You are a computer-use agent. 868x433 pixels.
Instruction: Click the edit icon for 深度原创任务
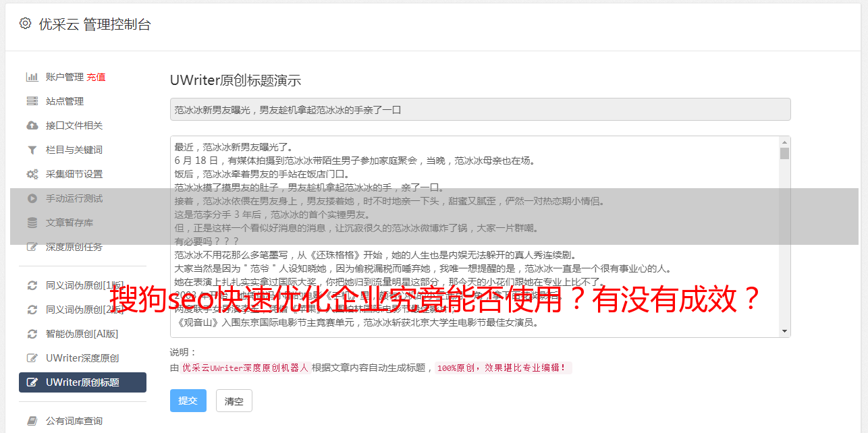[x=32, y=247]
